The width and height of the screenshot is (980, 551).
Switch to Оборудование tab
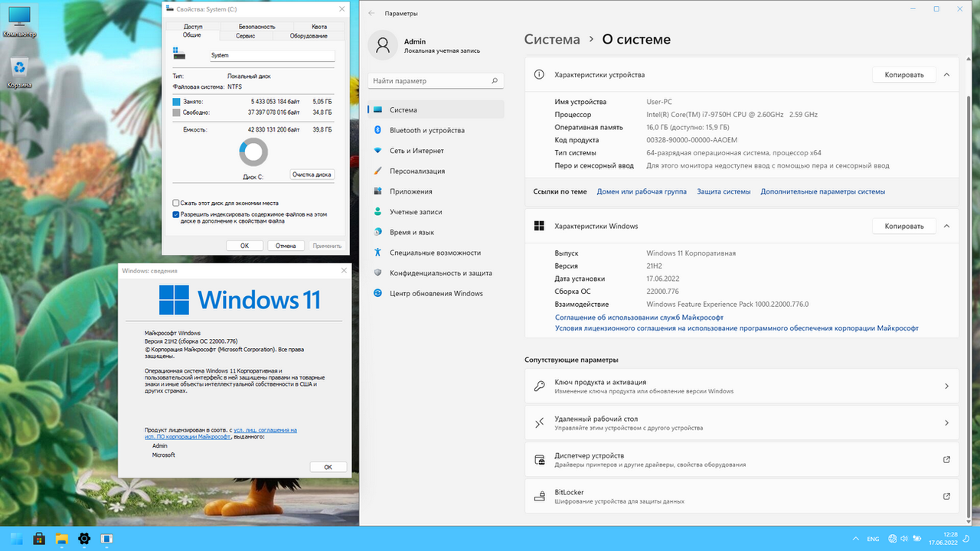(x=309, y=36)
